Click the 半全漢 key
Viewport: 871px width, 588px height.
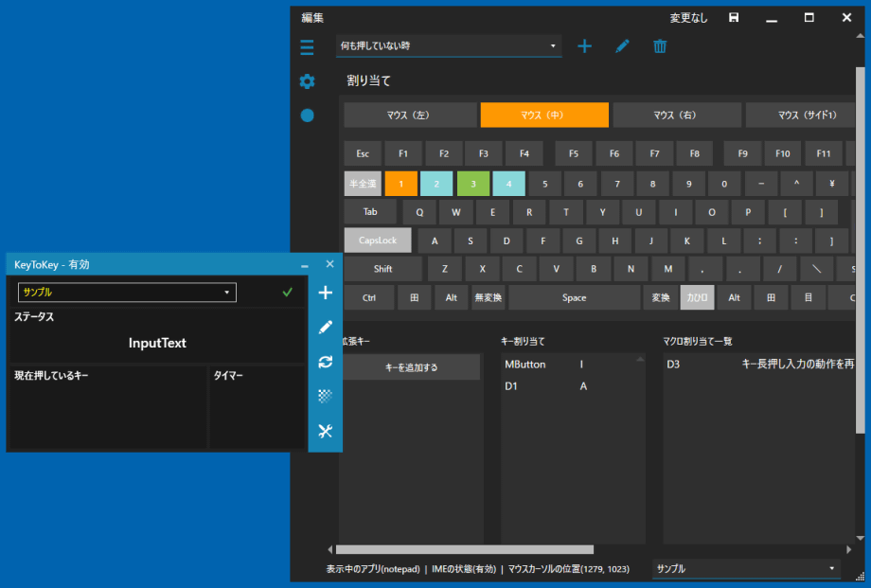363,184
